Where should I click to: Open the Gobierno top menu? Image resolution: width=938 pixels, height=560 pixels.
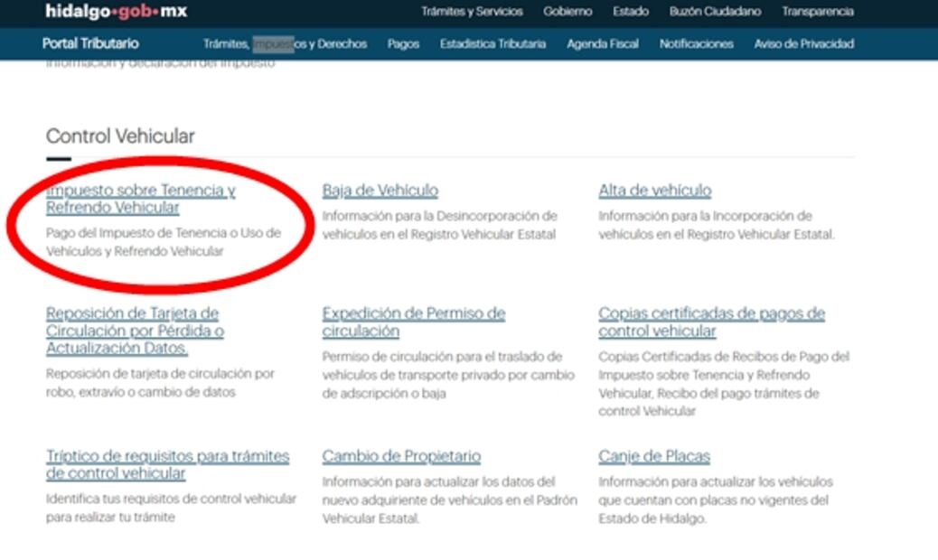click(x=567, y=12)
